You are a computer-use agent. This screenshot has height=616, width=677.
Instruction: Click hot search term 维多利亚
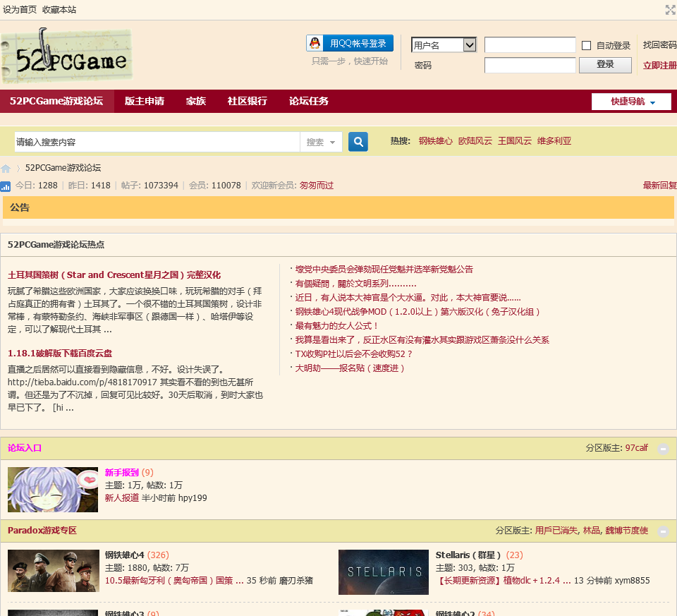[x=554, y=141]
